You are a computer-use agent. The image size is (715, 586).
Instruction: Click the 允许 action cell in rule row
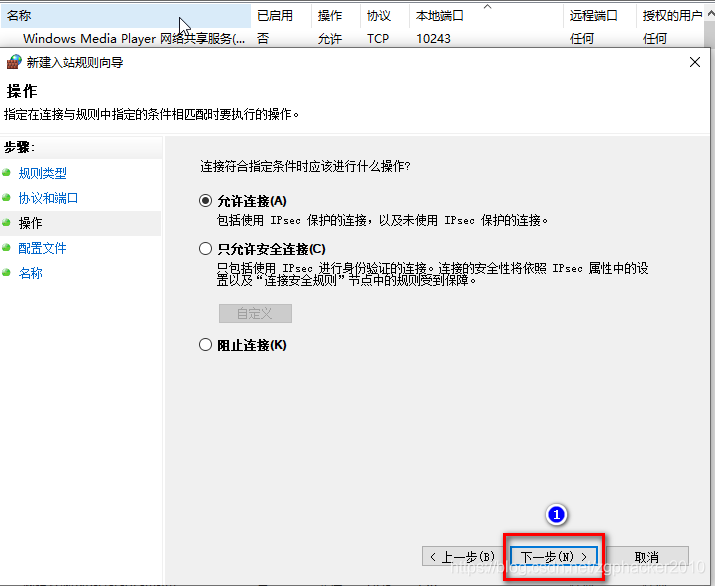point(330,38)
